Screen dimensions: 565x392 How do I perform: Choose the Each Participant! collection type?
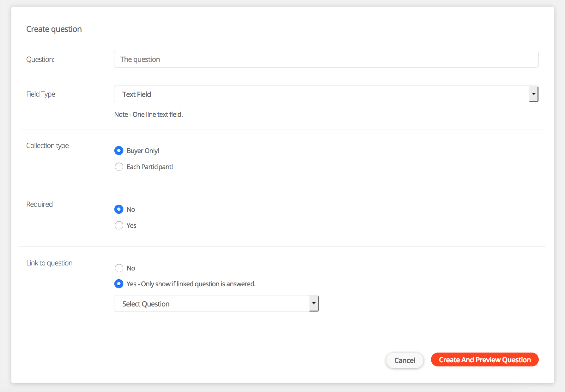click(119, 167)
